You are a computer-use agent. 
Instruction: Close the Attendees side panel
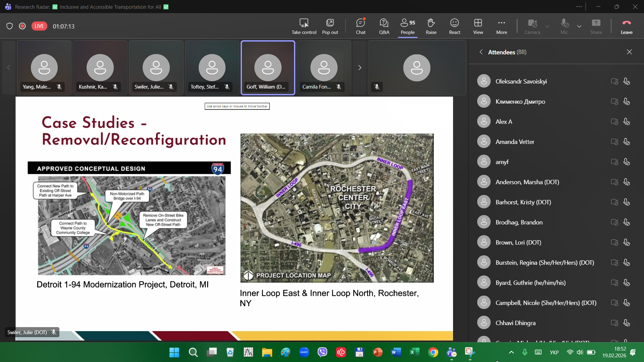629,52
